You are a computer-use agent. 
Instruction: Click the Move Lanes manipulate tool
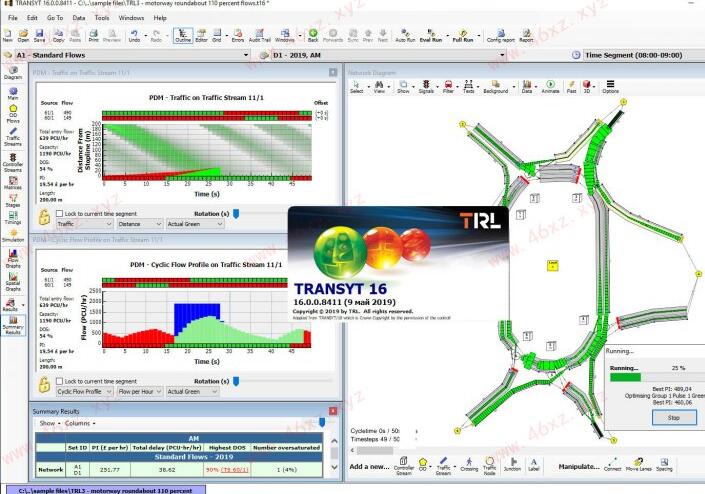638,464
